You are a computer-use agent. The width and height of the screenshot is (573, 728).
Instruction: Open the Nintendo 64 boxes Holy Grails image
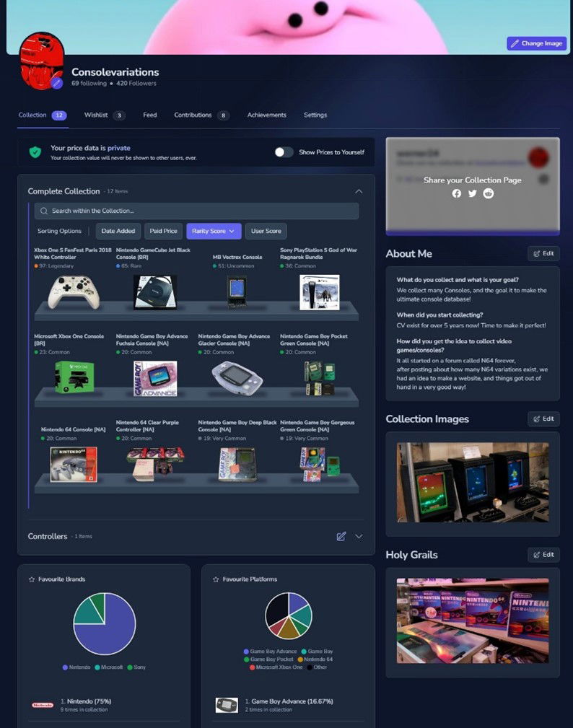pos(473,620)
